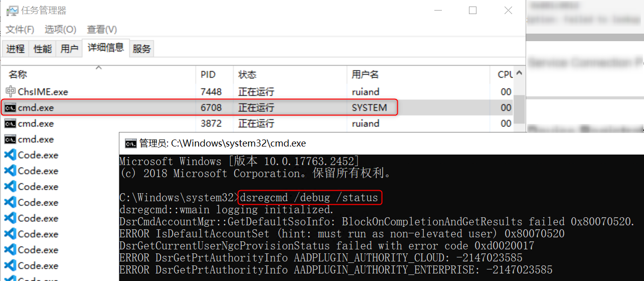This screenshot has width=644, height=281.
Task: Switch to the 用户 tab
Action: point(69,49)
